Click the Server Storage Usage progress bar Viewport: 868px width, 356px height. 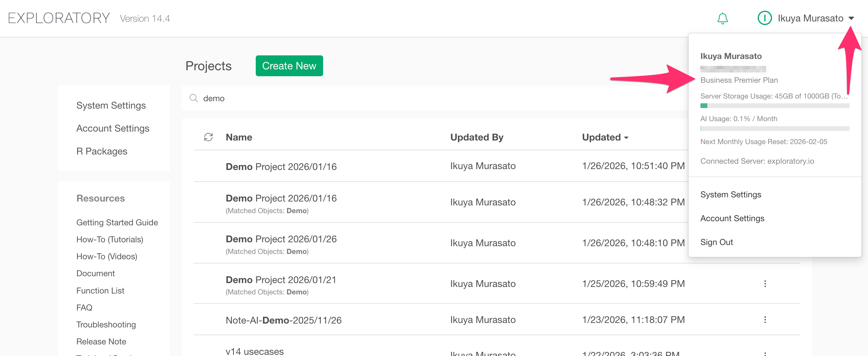774,106
